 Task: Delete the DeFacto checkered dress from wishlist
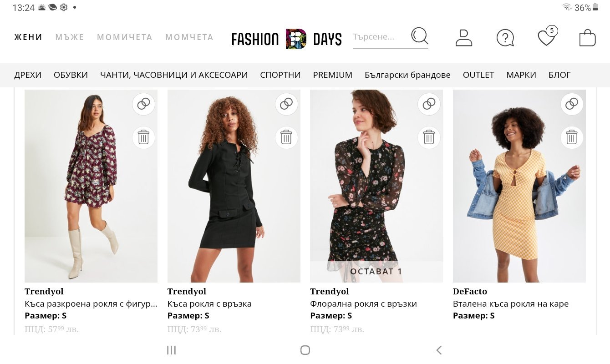click(572, 137)
